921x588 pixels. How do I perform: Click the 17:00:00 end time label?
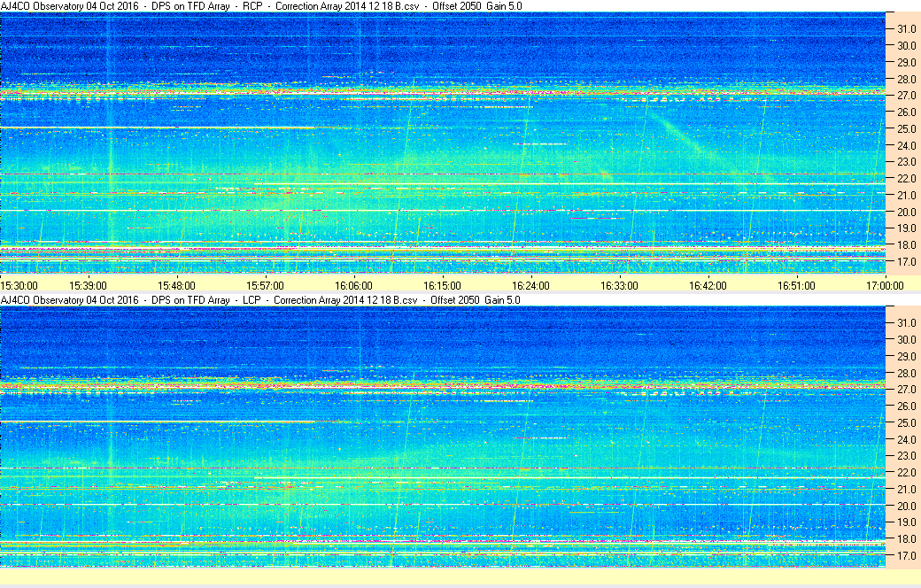pyautogui.click(x=885, y=285)
